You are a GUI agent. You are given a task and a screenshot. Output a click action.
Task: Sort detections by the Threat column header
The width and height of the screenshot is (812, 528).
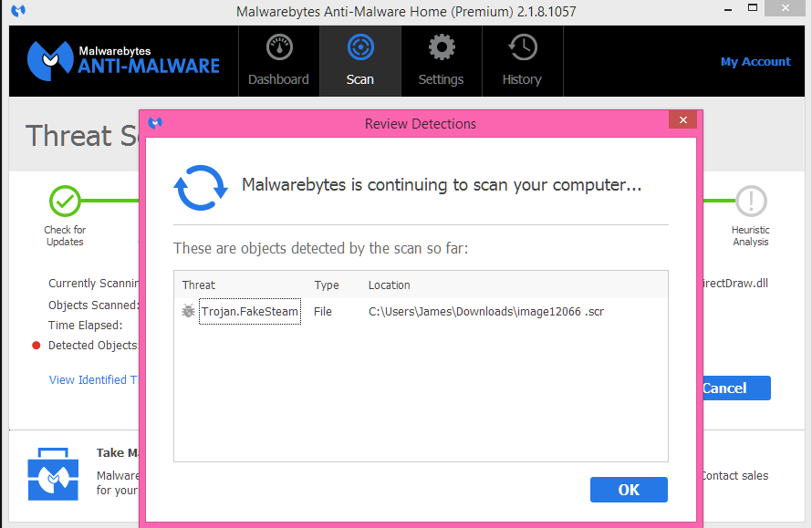coord(199,285)
